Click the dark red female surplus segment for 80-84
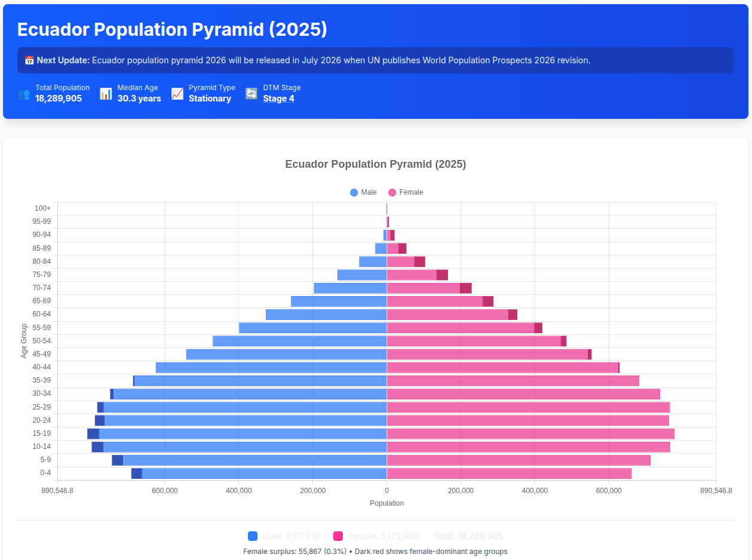Viewport: 752px width, 560px height. coord(419,261)
